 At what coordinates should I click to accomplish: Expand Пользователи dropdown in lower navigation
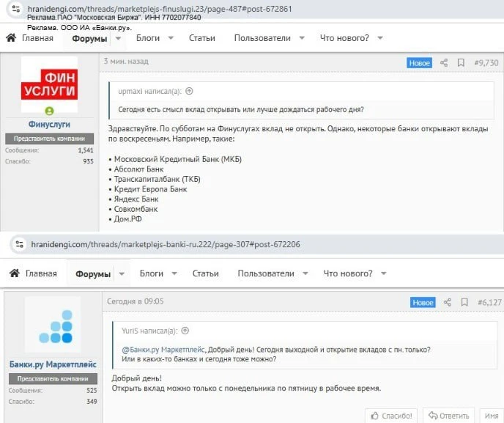point(305,273)
